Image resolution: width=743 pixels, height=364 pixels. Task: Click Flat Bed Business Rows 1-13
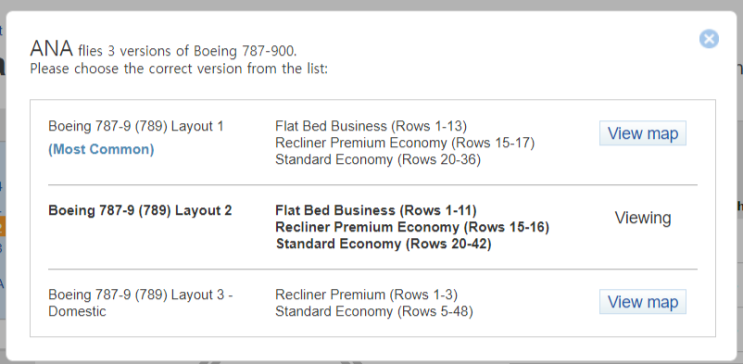371,127
